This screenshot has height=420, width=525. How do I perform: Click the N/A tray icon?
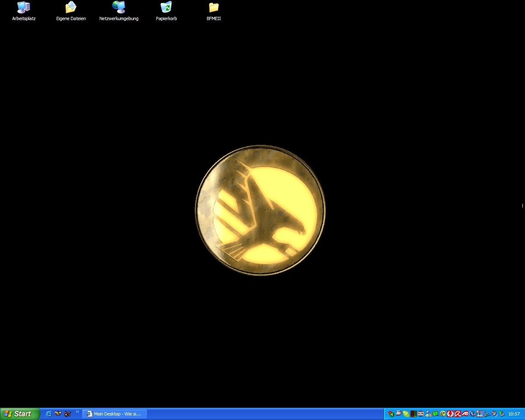click(421, 414)
